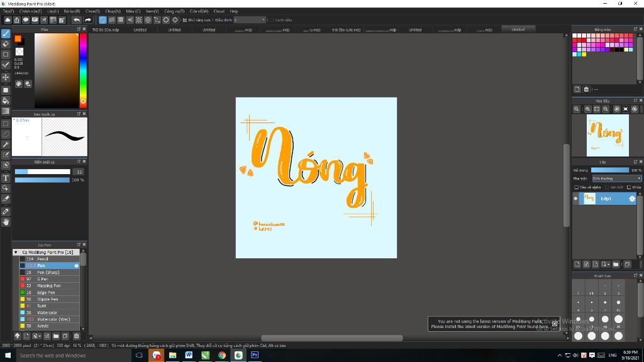This screenshot has height=362, width=644.
Task: Select the Pen (Sharp) brush
Action: click(49, 273)
